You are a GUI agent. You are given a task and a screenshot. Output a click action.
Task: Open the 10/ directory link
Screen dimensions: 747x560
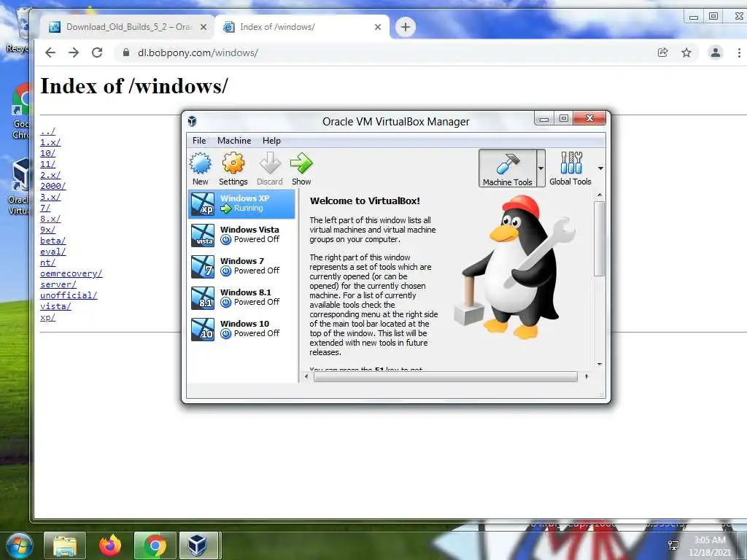click(x=47, y=153)
